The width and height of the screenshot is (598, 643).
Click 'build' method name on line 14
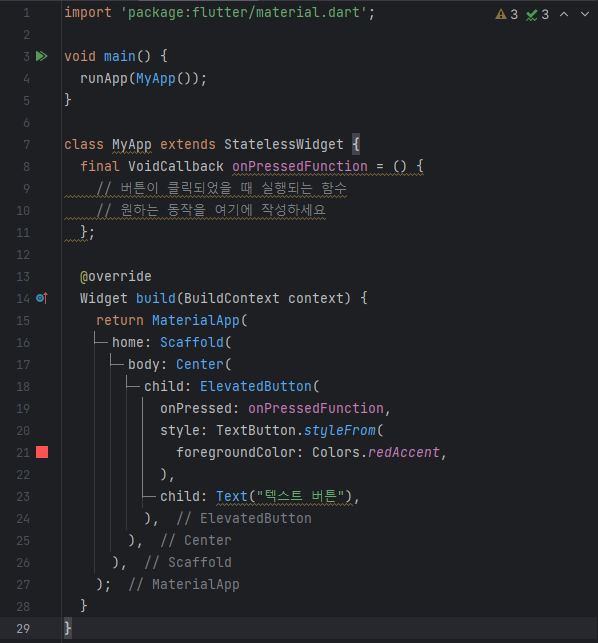click(156, 298)
